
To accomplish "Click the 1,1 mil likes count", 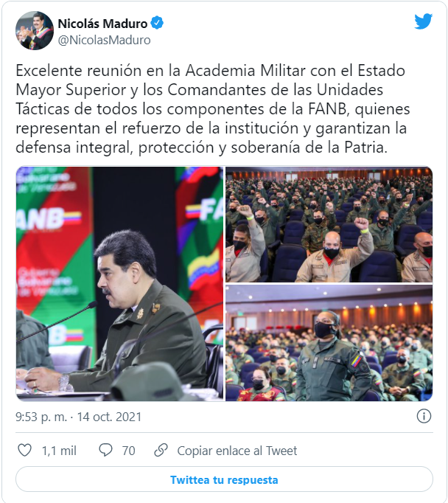I will point(59,451).
